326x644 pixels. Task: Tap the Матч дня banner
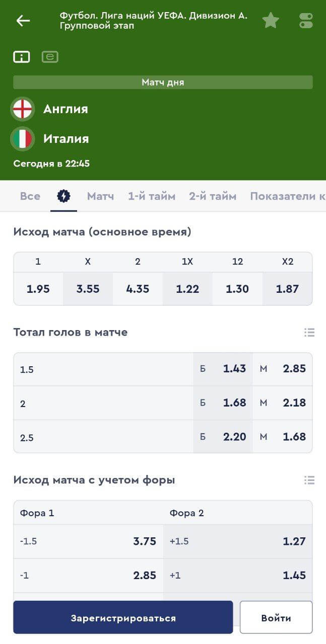(x=163, y=83)
